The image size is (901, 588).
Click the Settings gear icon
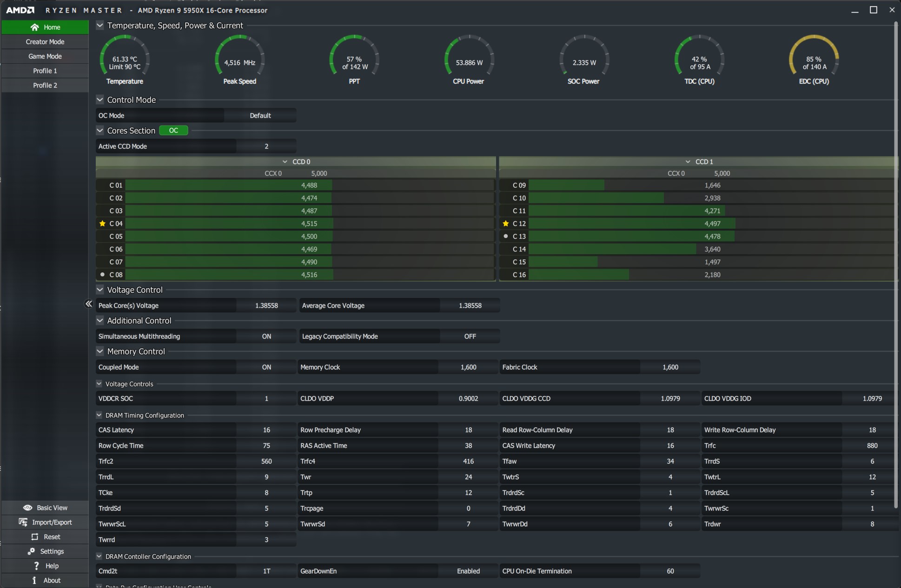click(31, 551)
